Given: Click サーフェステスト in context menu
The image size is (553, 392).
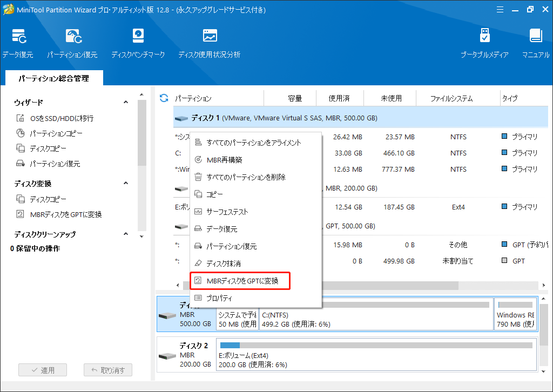Looking at the screenshot, I should [227, 212].
